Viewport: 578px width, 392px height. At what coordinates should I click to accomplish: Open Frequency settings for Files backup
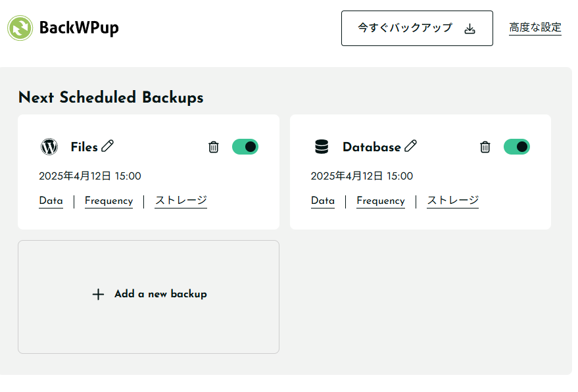[x=108, y=201]
